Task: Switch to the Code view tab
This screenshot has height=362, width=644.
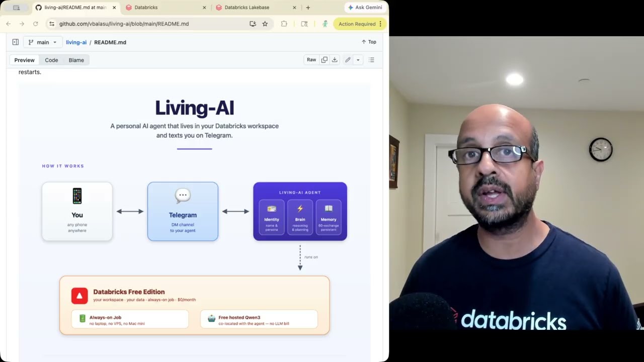Action: click(x=51, y=60)
